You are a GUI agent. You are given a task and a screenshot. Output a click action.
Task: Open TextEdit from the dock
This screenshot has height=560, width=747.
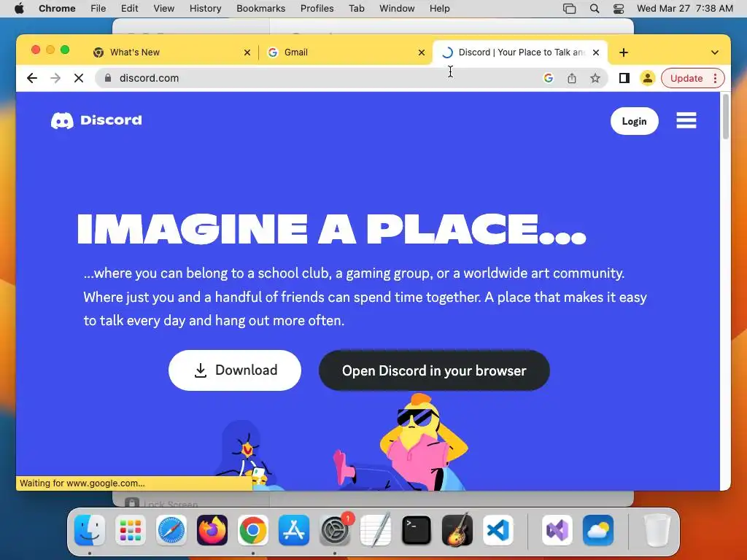point(376,530)
